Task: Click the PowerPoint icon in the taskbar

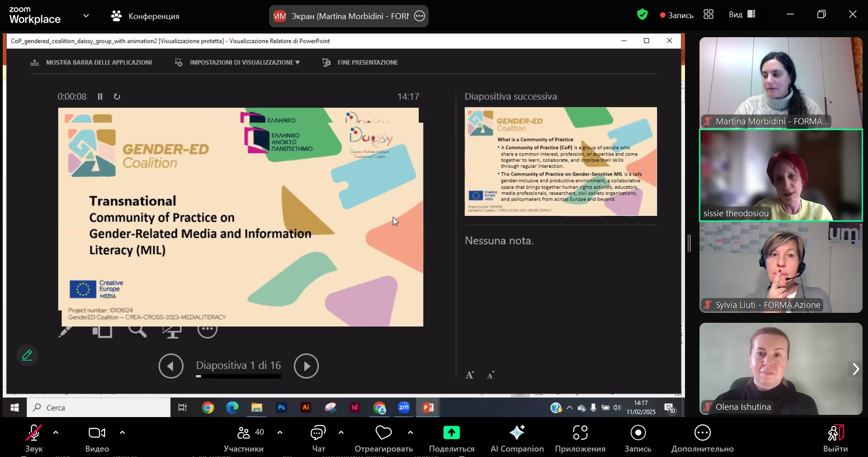Action: (428, 408)
